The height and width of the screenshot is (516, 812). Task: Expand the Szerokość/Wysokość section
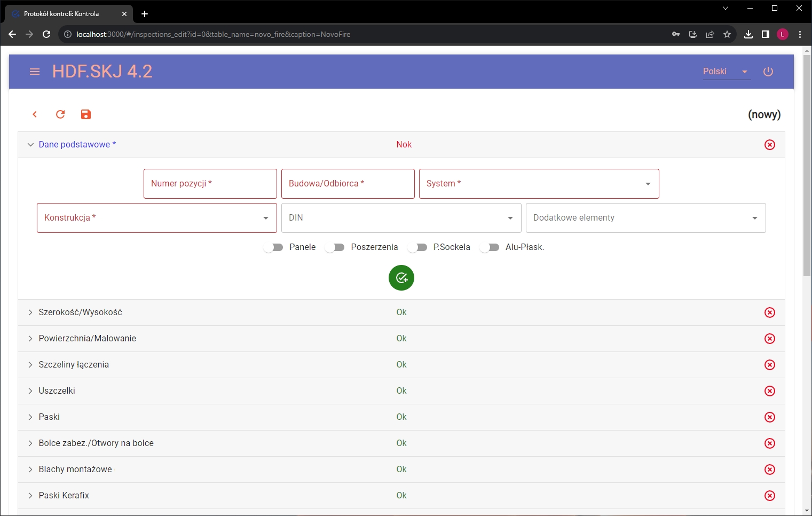click(x=80, y=312)
